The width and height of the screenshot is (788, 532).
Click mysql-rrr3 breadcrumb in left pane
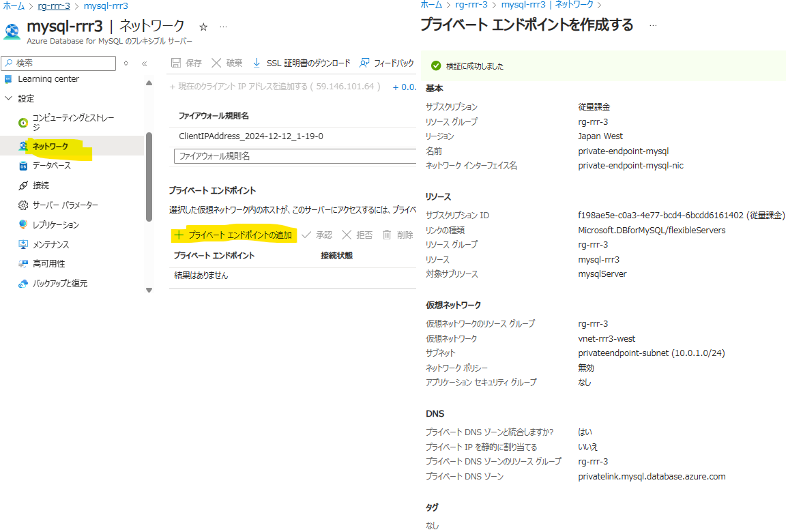106,6
